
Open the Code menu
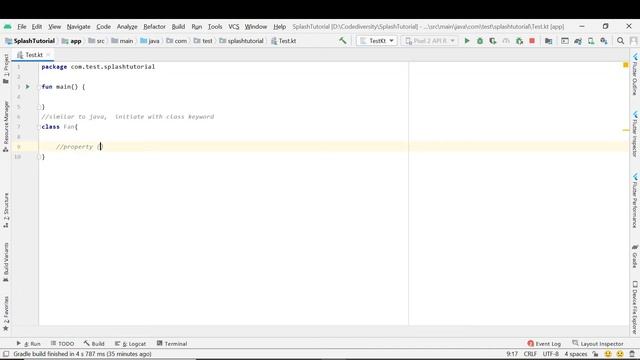103,27
